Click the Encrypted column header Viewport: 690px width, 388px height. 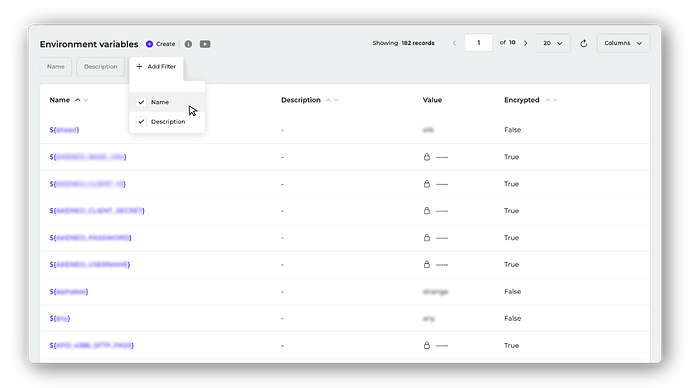coord(522,100)
